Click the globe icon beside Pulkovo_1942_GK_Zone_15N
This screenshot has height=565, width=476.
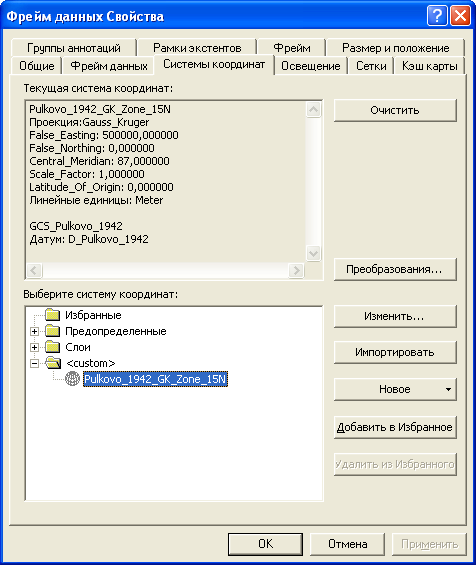tap(72, 379)
